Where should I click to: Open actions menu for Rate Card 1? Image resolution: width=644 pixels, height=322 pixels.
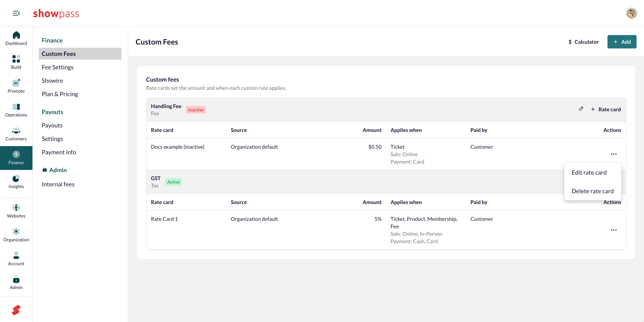point(614,230)
